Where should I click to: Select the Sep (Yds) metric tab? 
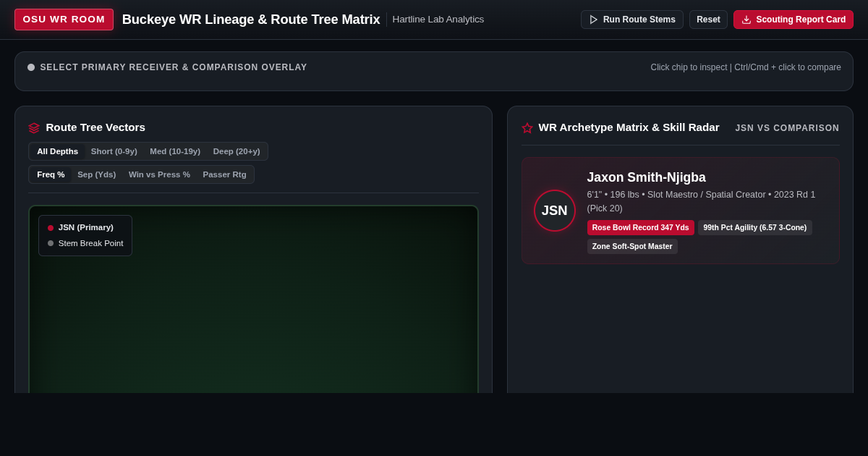(97, 174)
